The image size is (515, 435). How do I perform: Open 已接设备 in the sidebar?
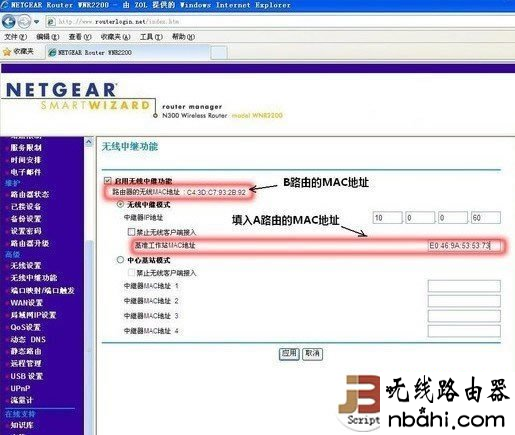click(26, 206)
